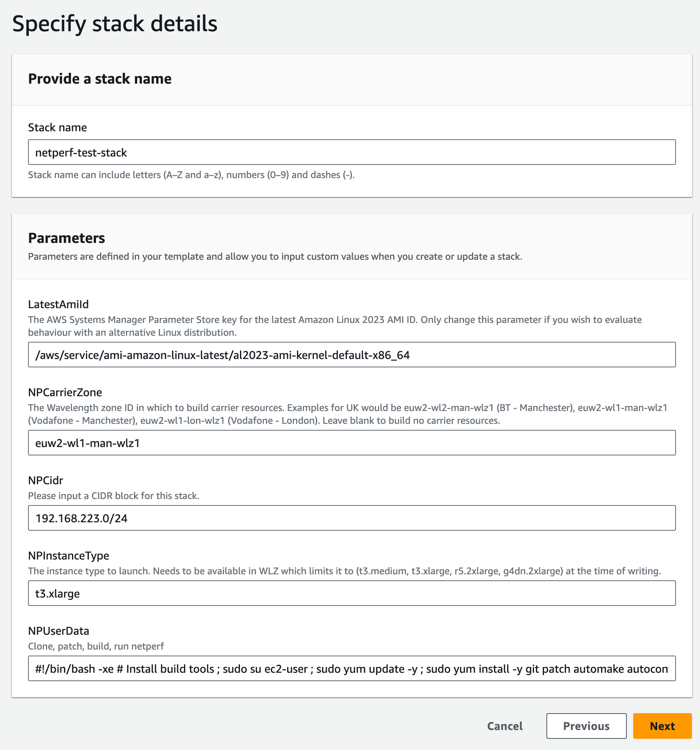700x750 pixels.
Task: Click the NPUserData parameter label
Action: (58, 631)
